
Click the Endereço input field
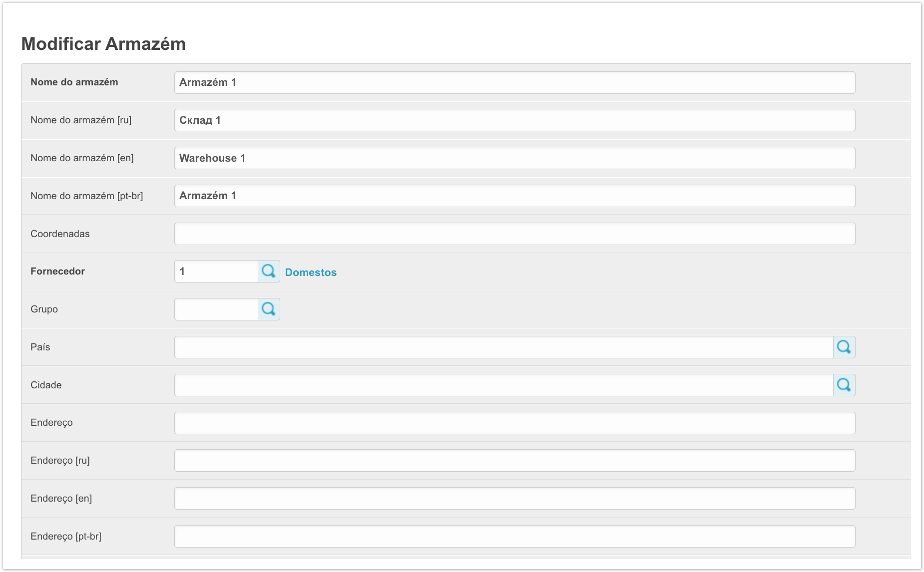click(514, 423)
